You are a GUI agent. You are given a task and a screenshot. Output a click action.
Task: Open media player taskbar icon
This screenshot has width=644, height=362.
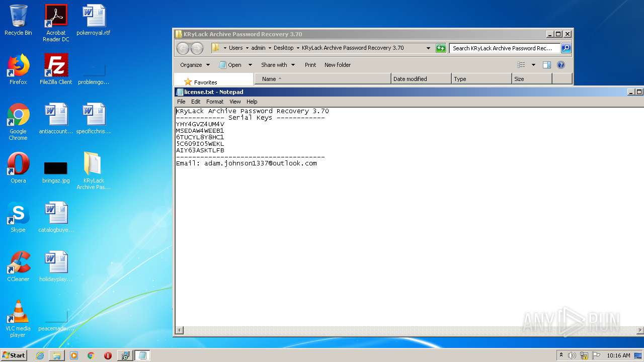pos(74,355)
